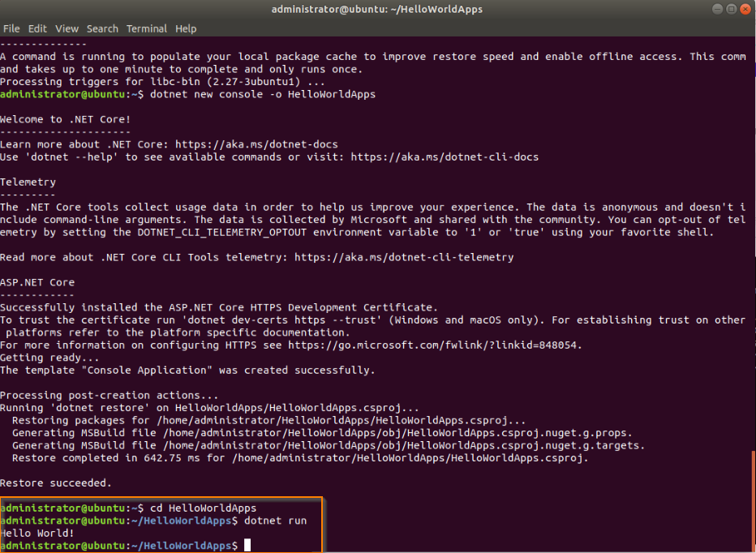Click the 'Hello World!' output line

pos(37,534)
